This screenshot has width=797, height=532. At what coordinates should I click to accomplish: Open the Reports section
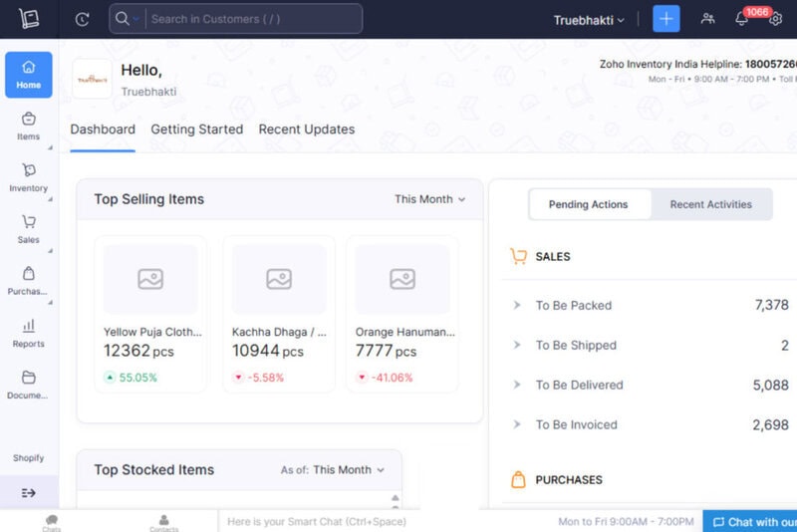click(29, 334)
